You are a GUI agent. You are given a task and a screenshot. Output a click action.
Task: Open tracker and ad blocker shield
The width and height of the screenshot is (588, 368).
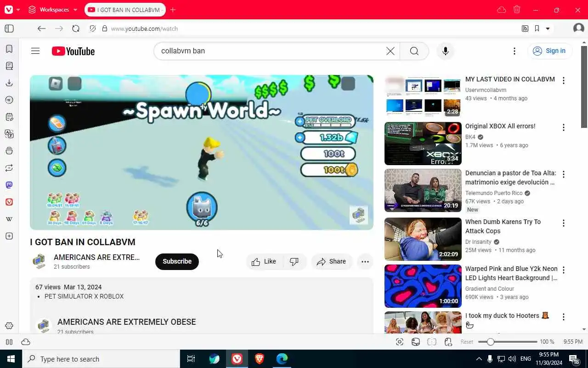(93, 29)
